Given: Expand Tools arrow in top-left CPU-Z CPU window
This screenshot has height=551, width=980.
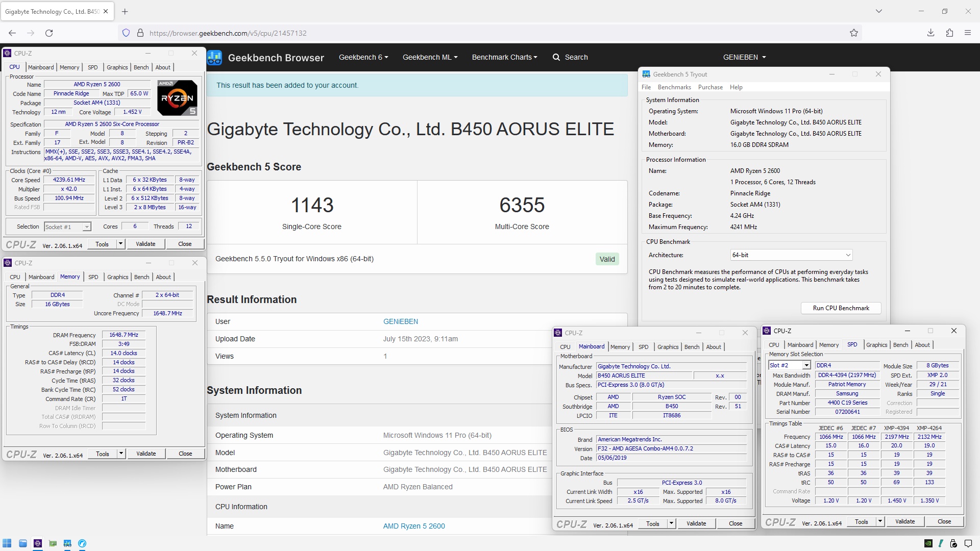Looking at the screenshot, I should [x=120, y=244].
